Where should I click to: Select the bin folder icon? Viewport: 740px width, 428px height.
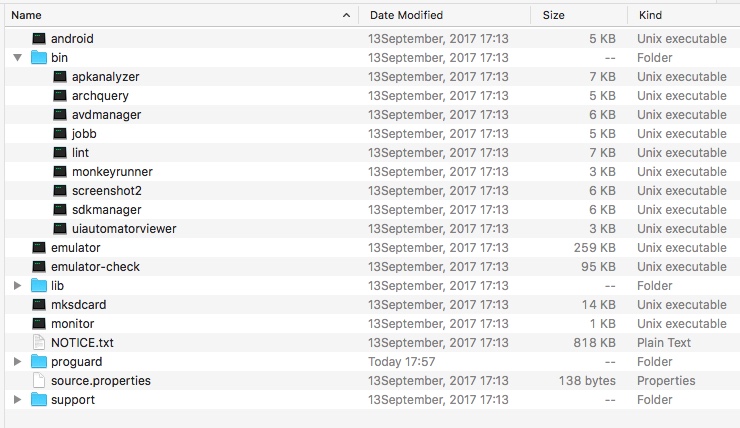[39, 58]
